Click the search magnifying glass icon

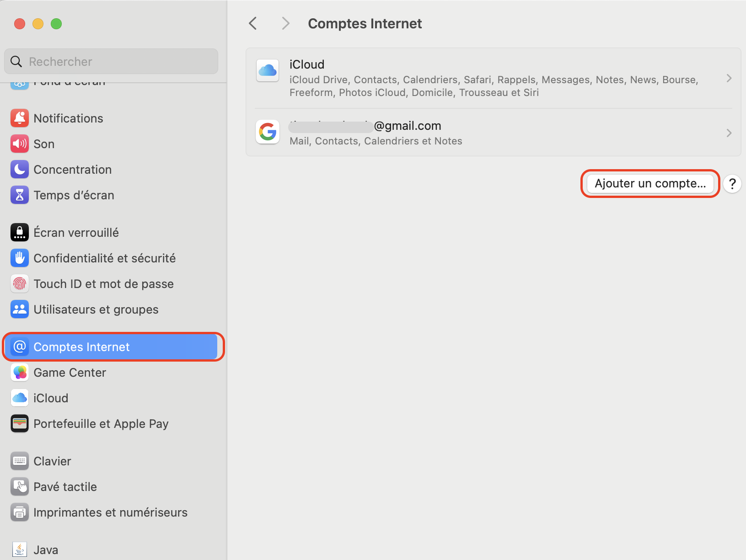(x=16, y=61)
